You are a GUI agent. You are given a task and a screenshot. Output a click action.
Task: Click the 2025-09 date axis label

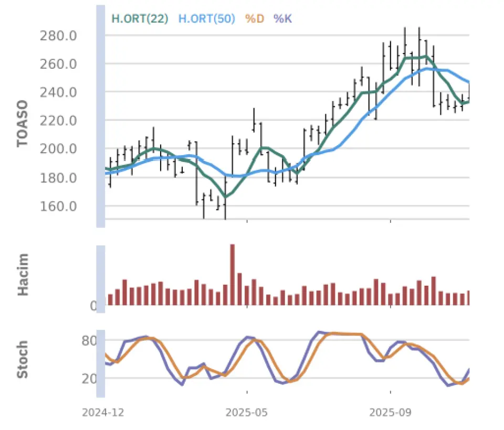pyautogui.click(x=390, y=413)
